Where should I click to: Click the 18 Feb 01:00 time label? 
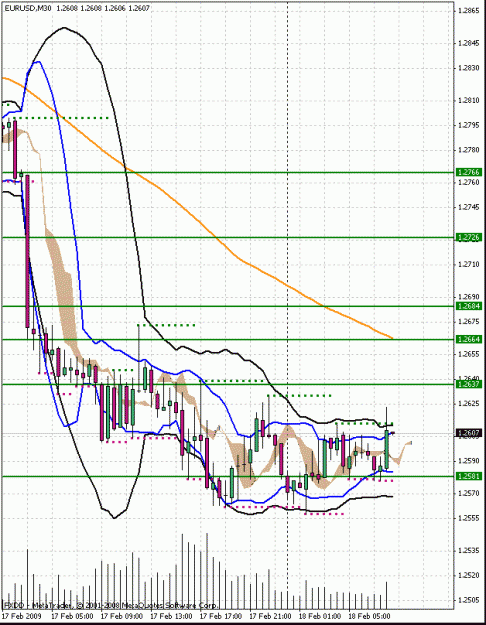coord(320,616)
